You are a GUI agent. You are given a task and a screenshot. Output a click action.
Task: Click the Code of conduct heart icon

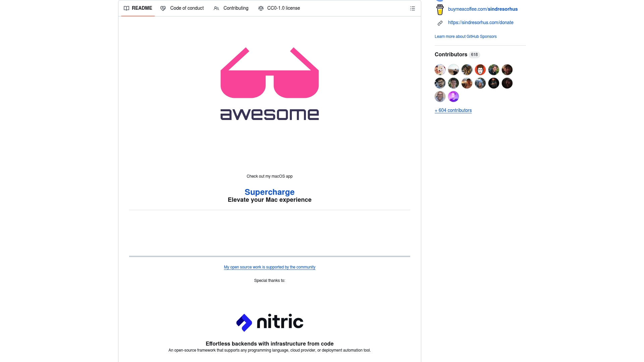coord(163,8)
